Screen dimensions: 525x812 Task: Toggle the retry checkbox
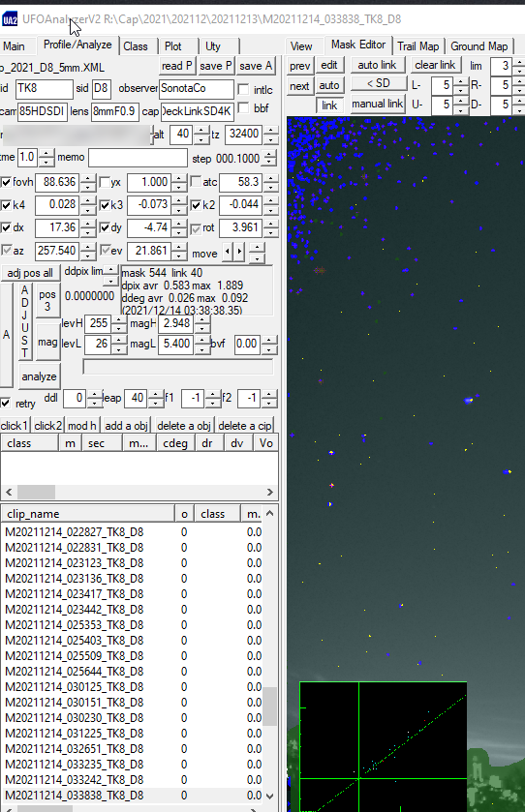6,403
